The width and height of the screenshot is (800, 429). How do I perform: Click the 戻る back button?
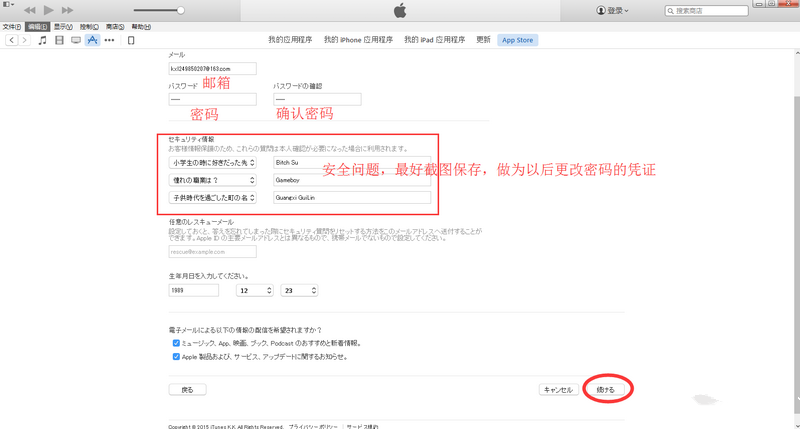(x=187, y=390)
